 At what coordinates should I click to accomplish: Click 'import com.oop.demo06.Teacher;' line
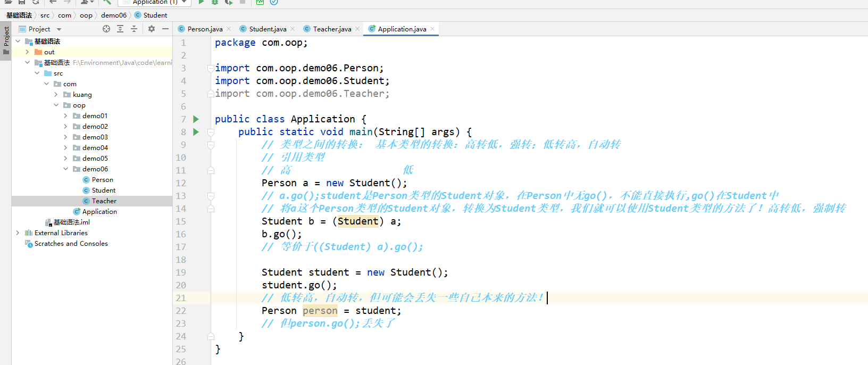coord(302,94)
